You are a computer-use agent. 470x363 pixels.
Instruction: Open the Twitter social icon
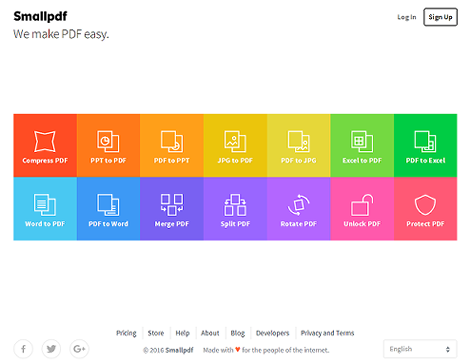tap(51, 349)
